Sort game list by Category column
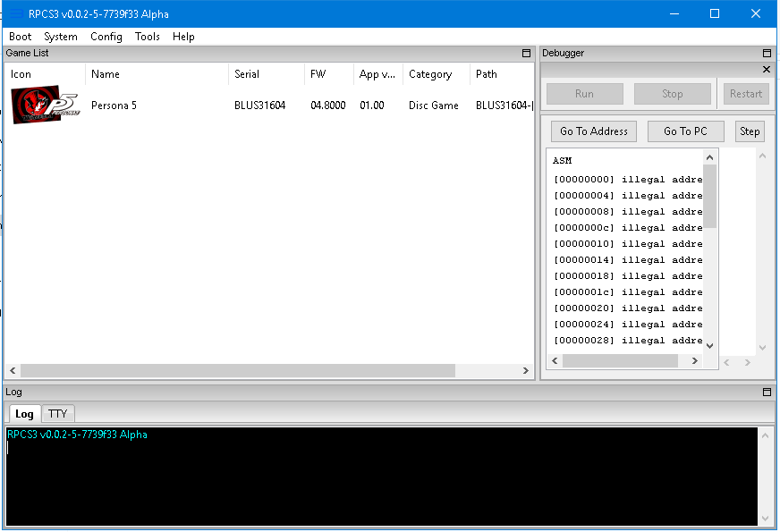780x532 pixels. click(437, 74)
